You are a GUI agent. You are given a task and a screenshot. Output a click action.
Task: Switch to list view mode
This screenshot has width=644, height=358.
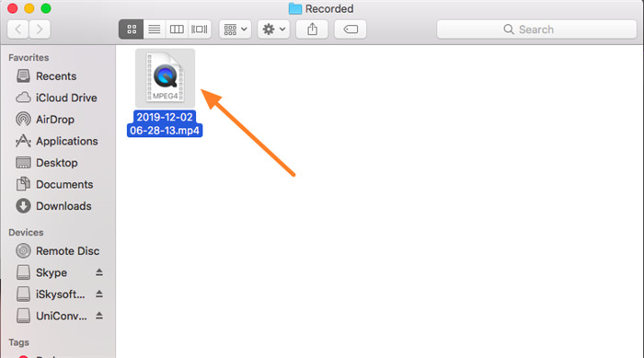tap(155, 29)
